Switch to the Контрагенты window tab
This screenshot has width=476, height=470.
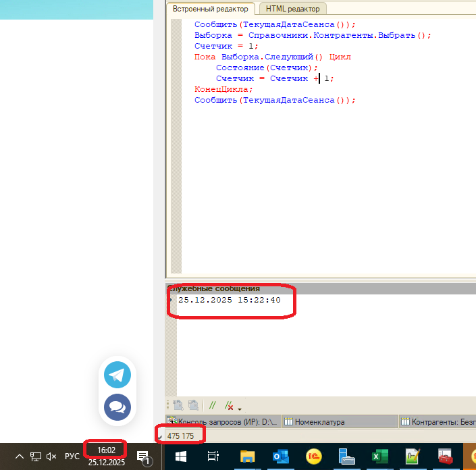tap(438, 421)
